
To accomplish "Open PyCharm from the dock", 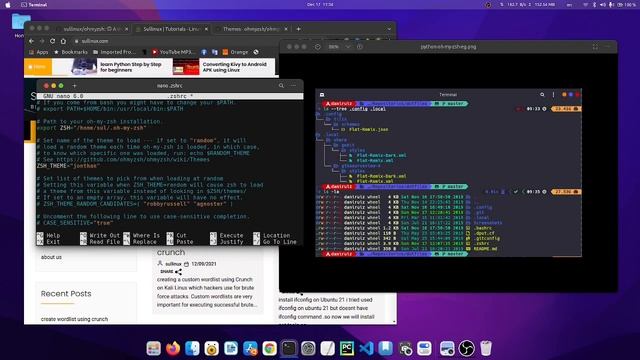I will (347, 348).
